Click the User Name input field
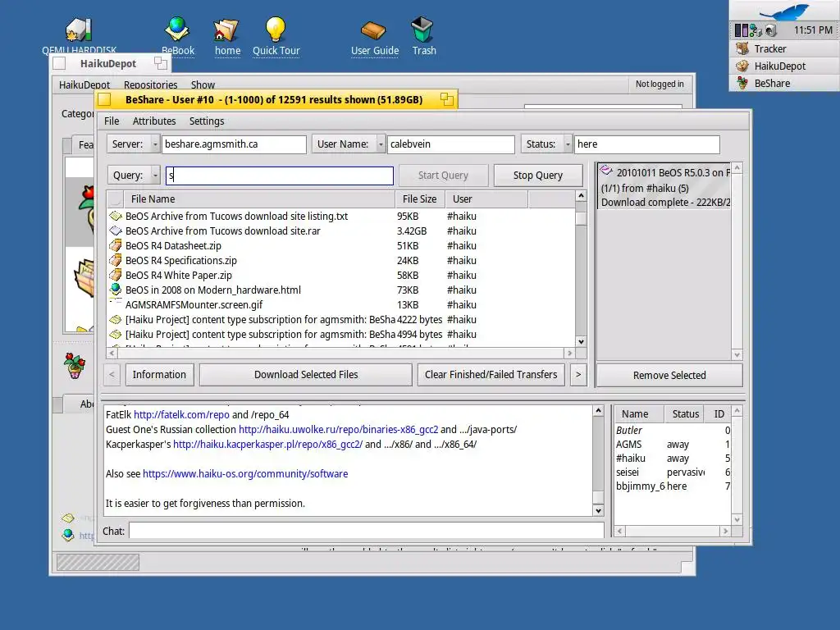Image resolution: width=840 pixels, height=630 pixels. pos(450,144)
